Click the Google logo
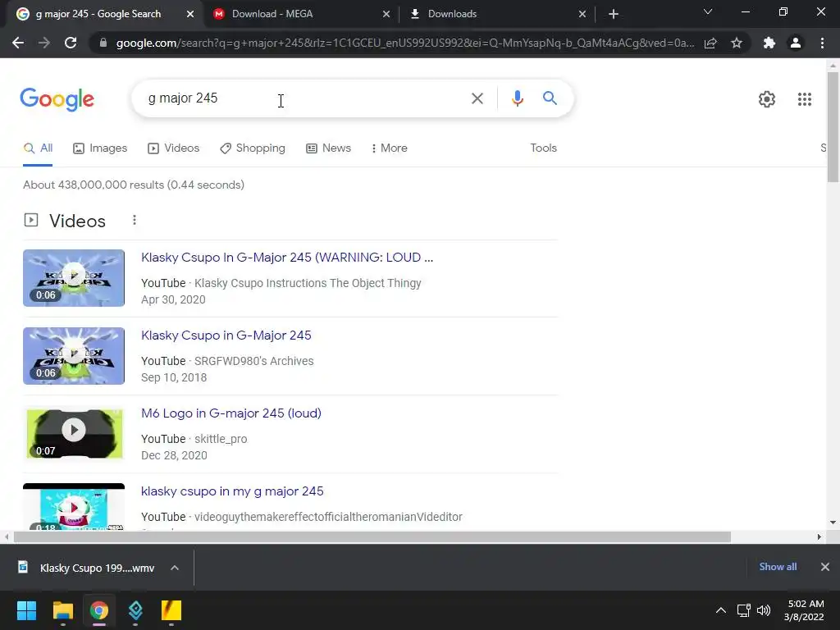 point(57,99)
